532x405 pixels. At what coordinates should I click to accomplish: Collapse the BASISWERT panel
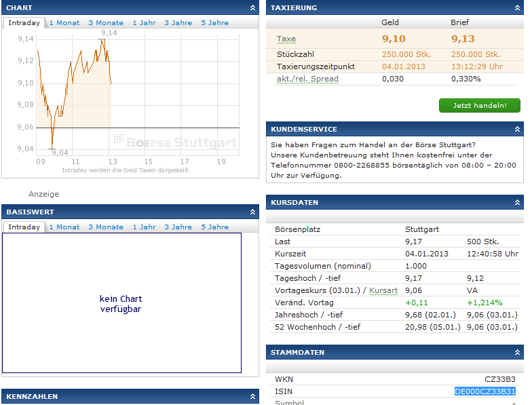[252, 212]
